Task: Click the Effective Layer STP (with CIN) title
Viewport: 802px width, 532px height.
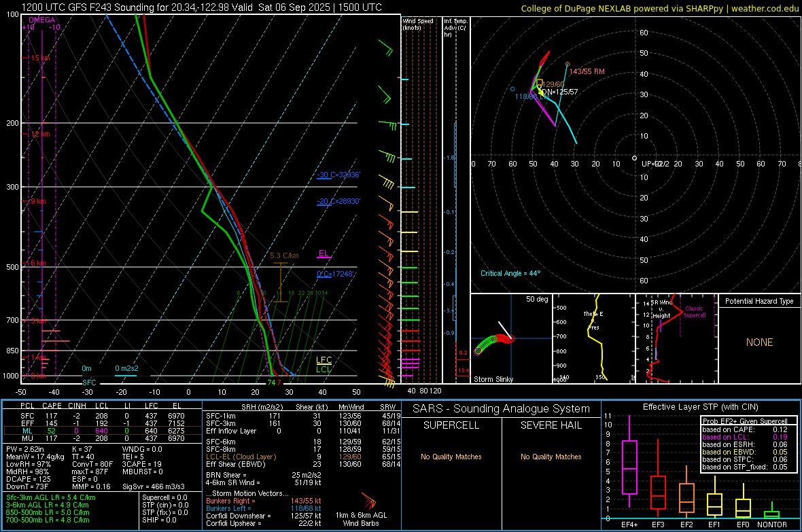Action: click(x=700, y=407)
